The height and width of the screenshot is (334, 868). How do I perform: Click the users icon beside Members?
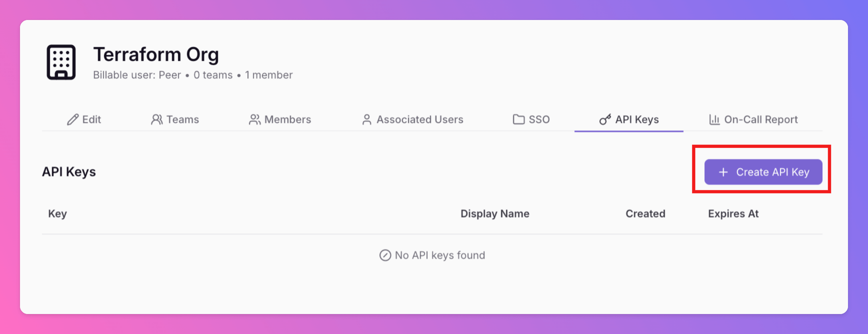coord(255,119)
